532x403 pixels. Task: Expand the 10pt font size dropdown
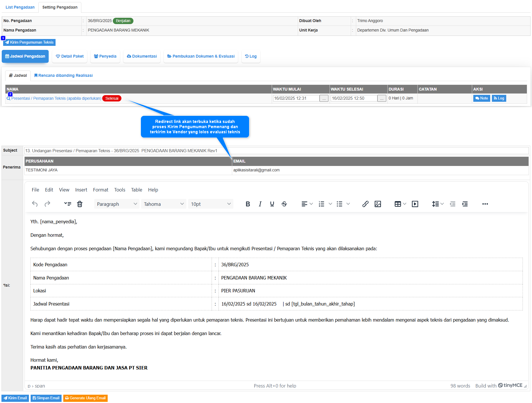tap(210, 204)
